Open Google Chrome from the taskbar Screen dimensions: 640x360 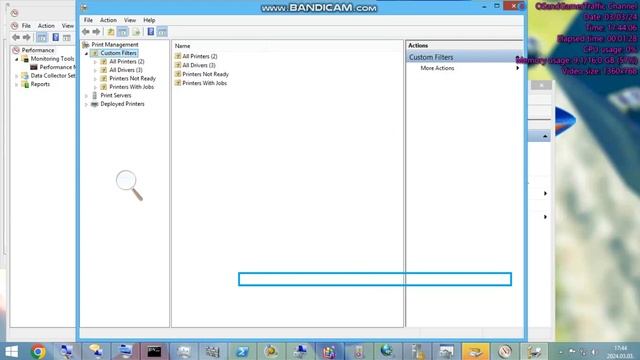click(x=38, y=351)
